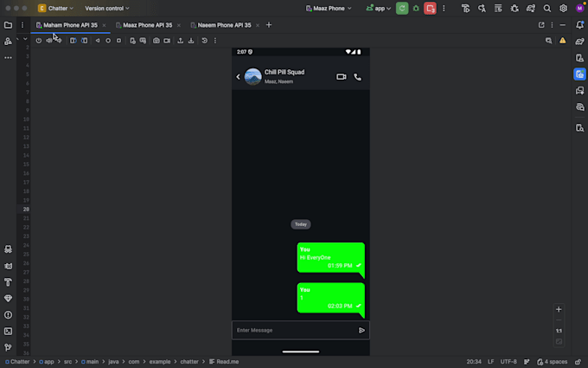Change UTF-8 file encoding in status bar
The width and height of the screenshot is (588, 368).
tap(508, 362)
